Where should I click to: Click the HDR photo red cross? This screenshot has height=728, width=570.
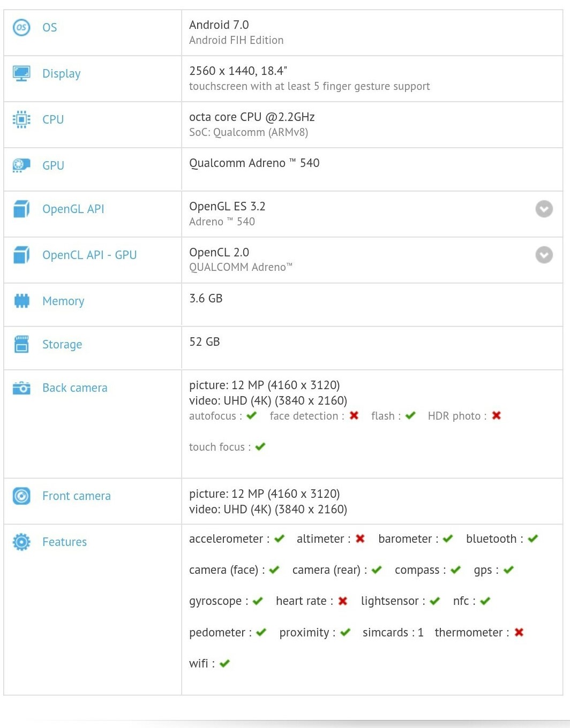coord(497,415)
